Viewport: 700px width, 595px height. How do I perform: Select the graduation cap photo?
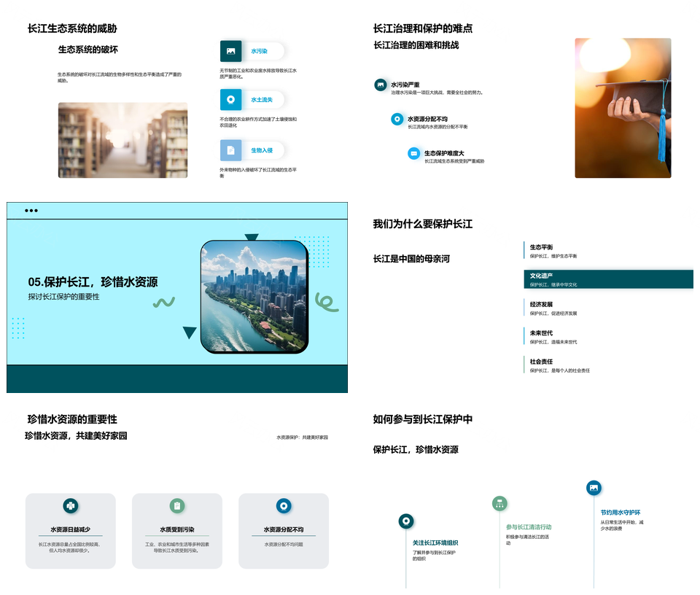(x=623, y=108)
